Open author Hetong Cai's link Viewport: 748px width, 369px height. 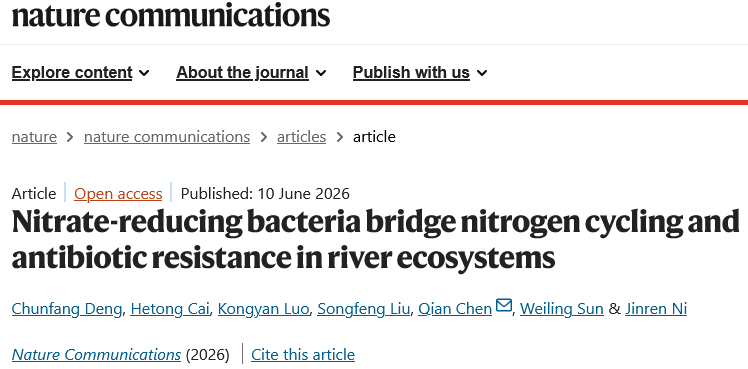[170, 309]
